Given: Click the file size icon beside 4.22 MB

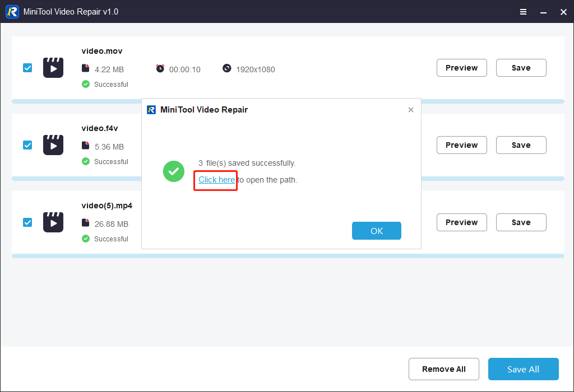Looking at the screenshot, I should tap(85, 68).
